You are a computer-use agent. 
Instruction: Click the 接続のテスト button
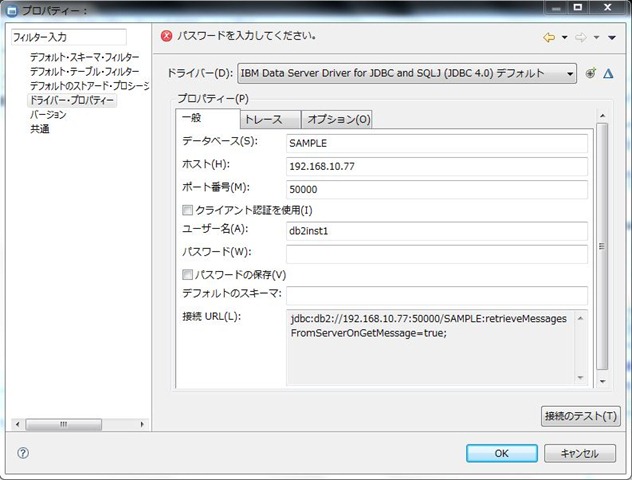click(x=580, y=416)
